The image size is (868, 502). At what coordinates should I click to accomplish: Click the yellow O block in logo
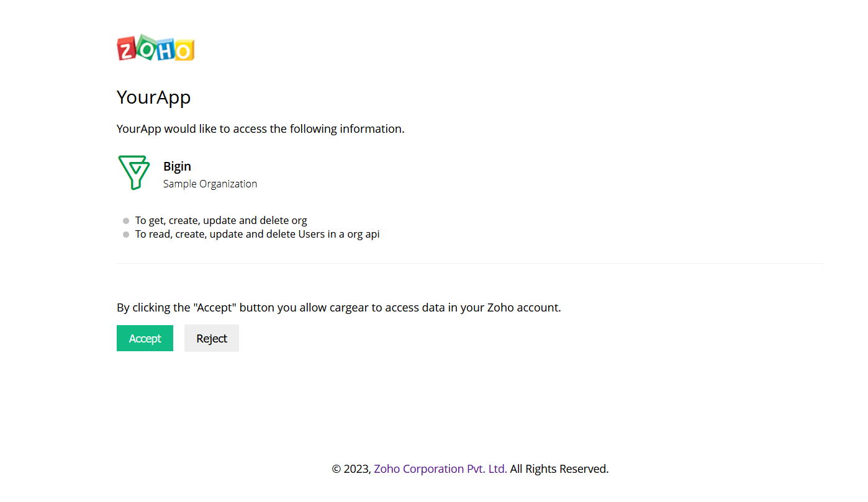click(x=184, y=50)
